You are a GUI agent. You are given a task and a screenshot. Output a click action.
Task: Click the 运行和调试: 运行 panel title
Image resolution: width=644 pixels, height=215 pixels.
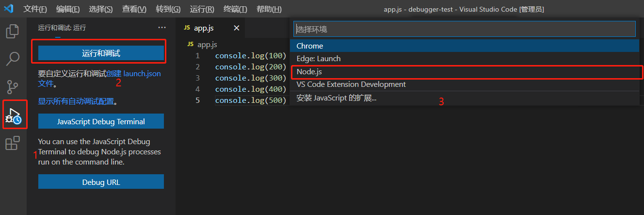click(x=62, y=28)
